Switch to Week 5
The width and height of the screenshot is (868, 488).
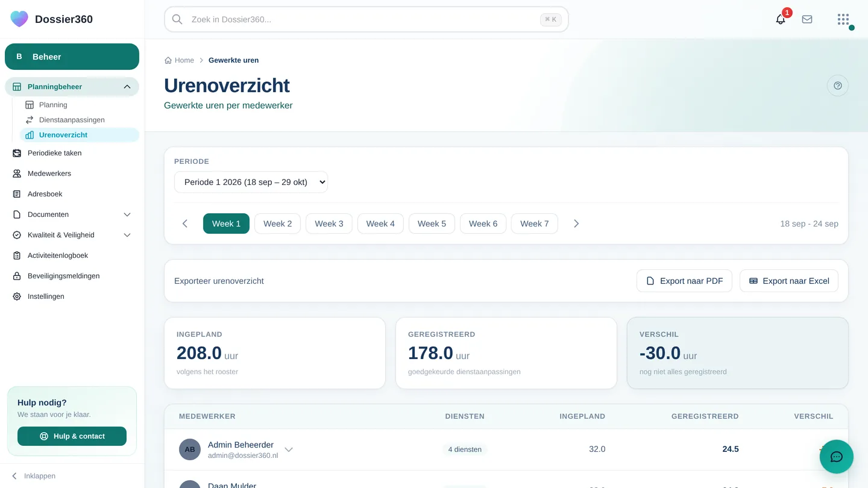click(x=432, y=224)
